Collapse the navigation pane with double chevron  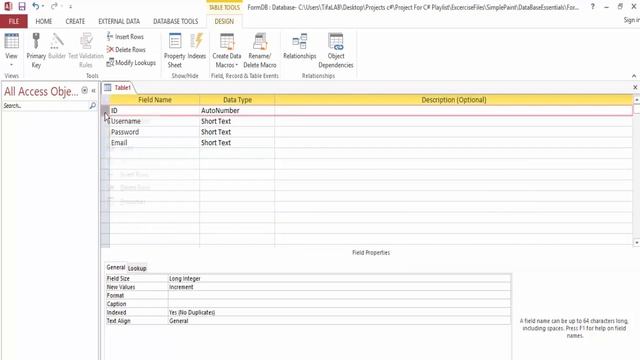93,91
